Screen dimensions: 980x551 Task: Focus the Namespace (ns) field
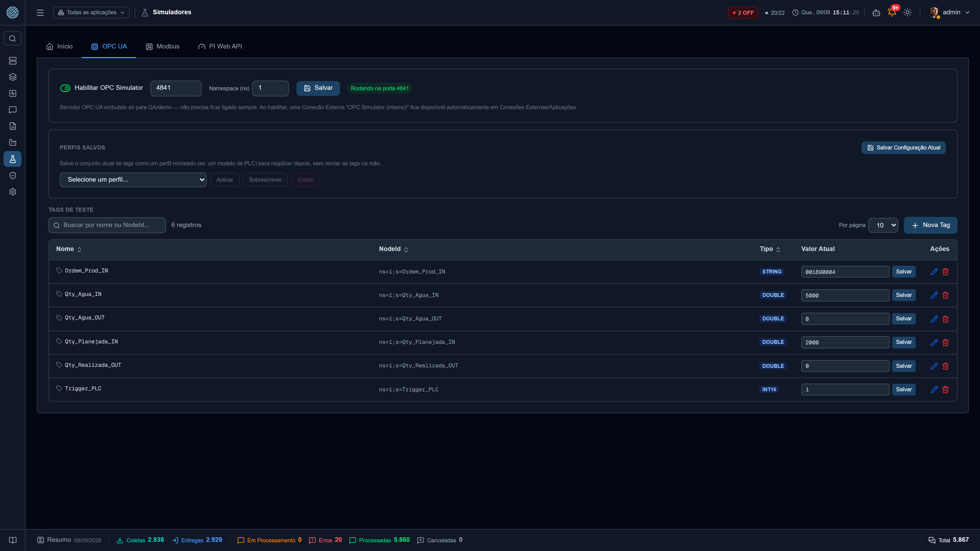[x=271, y=88]
